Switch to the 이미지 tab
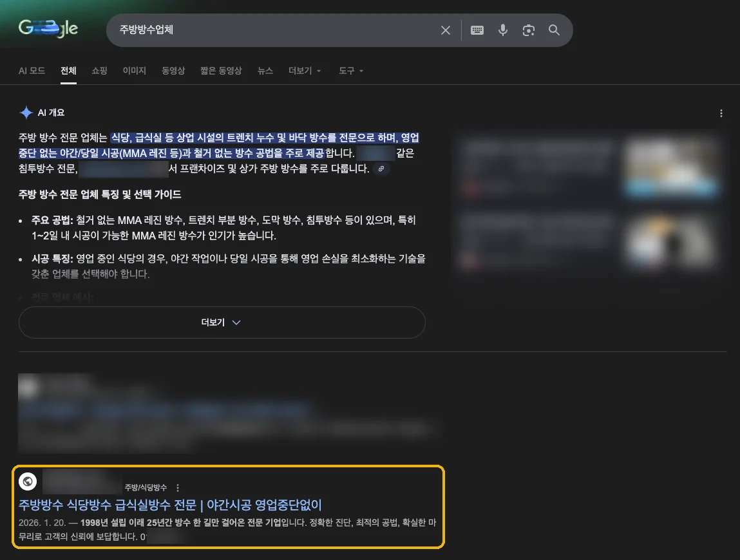Screen dimensions: 740x560 point(135,71)
